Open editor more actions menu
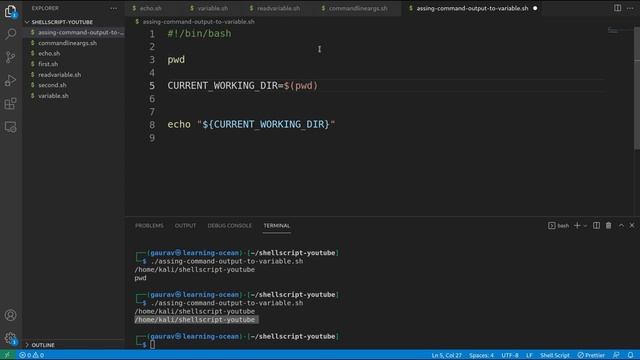This screenshot has height=360, width=640. point(630,8)
